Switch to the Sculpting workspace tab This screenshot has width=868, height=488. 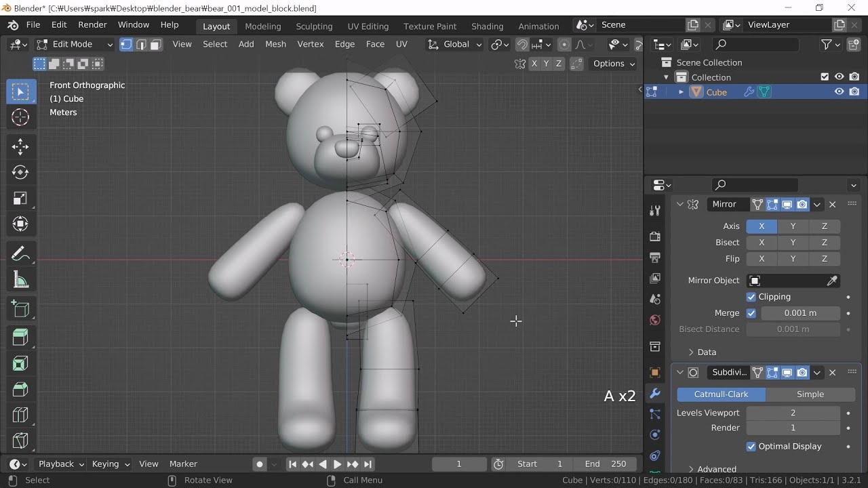pos(314,26)
